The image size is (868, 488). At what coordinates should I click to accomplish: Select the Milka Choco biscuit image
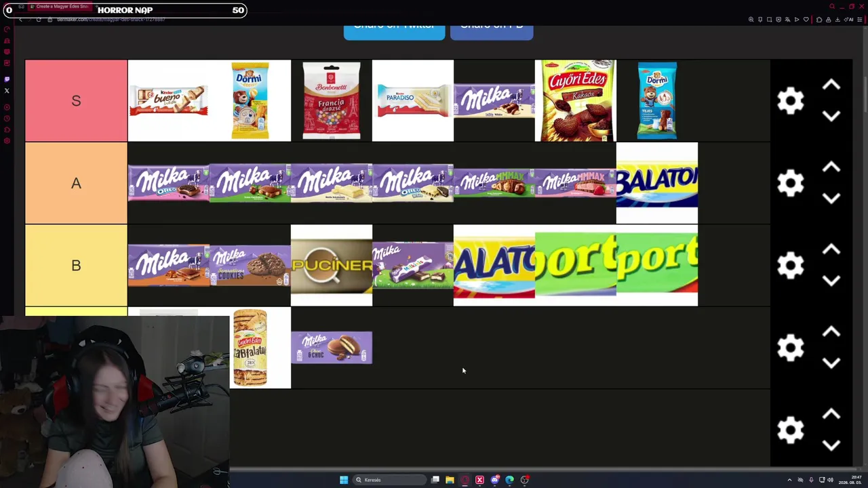[332, 348]
